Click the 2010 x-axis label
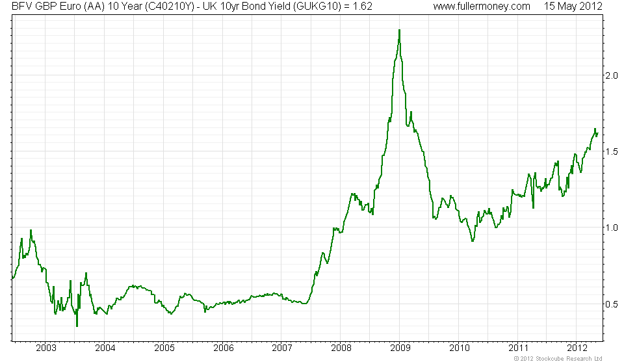This screenshot has height=364, width=637. pyautogui.click(x=460, y=348)
